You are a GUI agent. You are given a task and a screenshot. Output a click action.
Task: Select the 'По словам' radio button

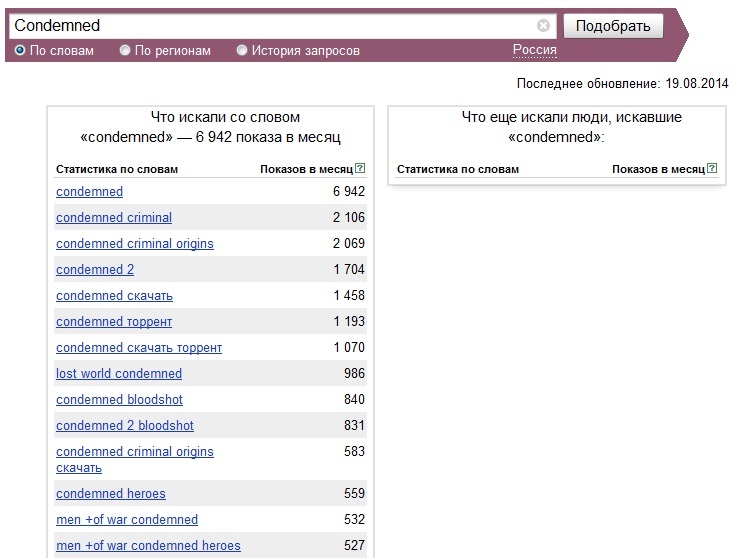click(20, 50)
